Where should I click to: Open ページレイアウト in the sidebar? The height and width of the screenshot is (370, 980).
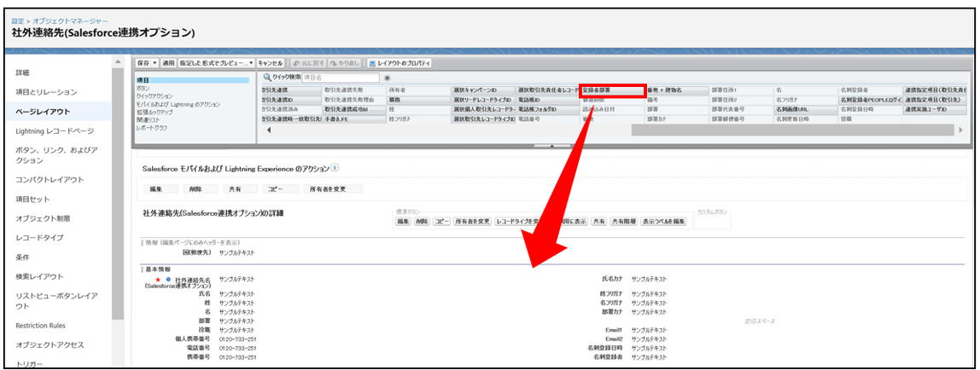[43, 112]
